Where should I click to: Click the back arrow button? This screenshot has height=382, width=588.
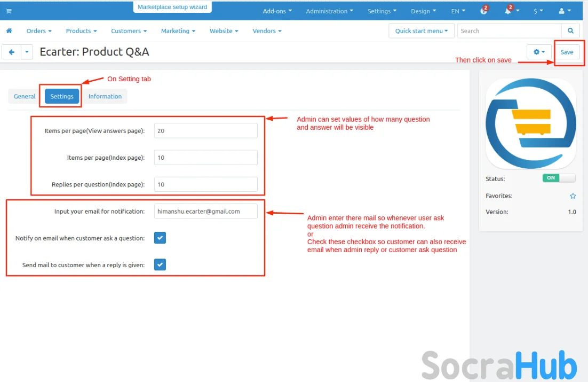12,52
